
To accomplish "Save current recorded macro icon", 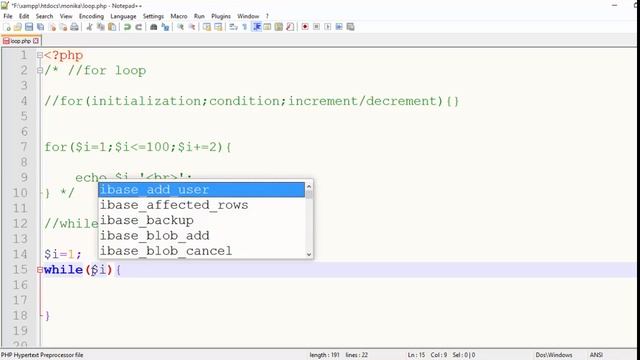I will coord(350,27).
